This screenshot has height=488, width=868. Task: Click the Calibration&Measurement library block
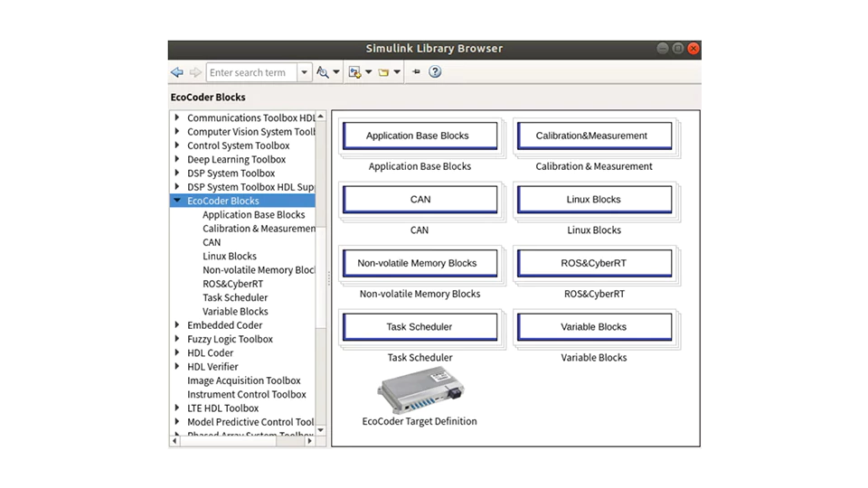click(x=595, y=136)
